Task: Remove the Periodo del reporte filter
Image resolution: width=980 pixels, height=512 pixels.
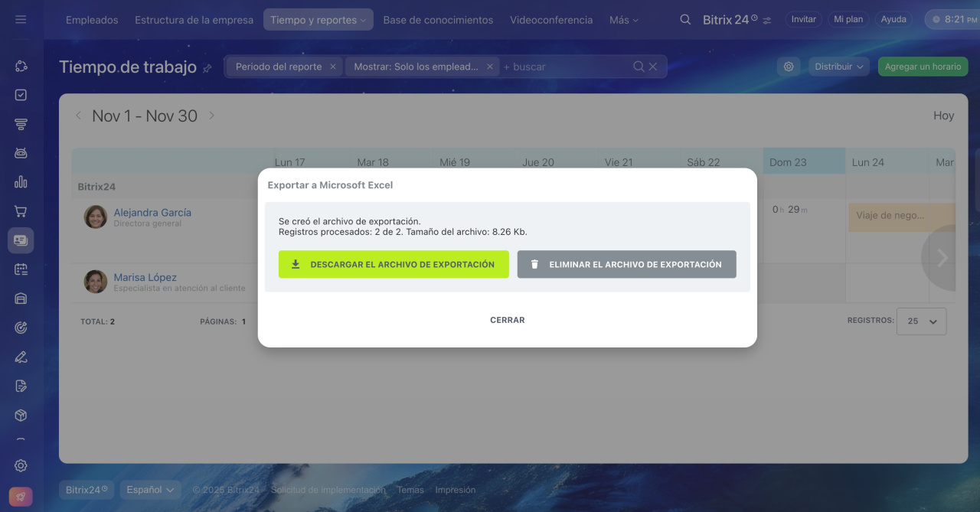Action: point(332,67)
